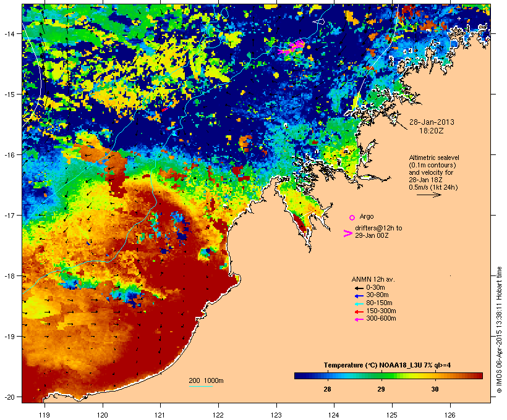Click the 30-80m depth label
This screenshot has width=507, height=420.
[x=377, y=295]
